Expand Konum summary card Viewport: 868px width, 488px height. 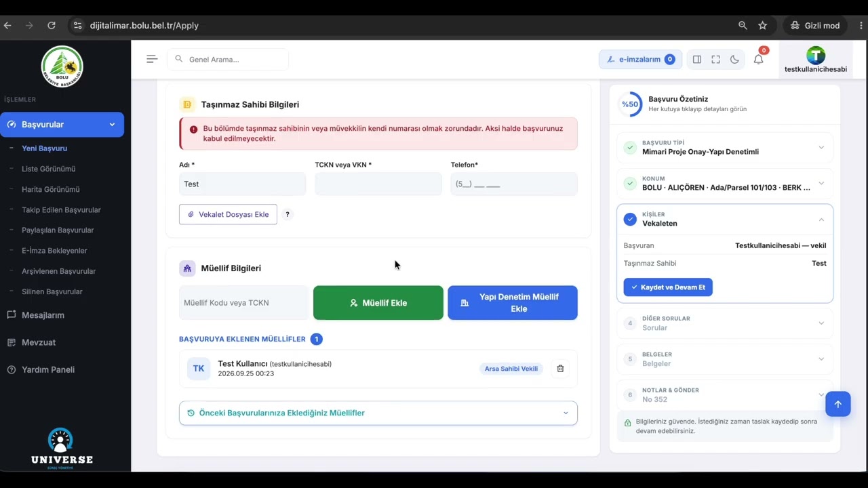(x=724, y=184)
